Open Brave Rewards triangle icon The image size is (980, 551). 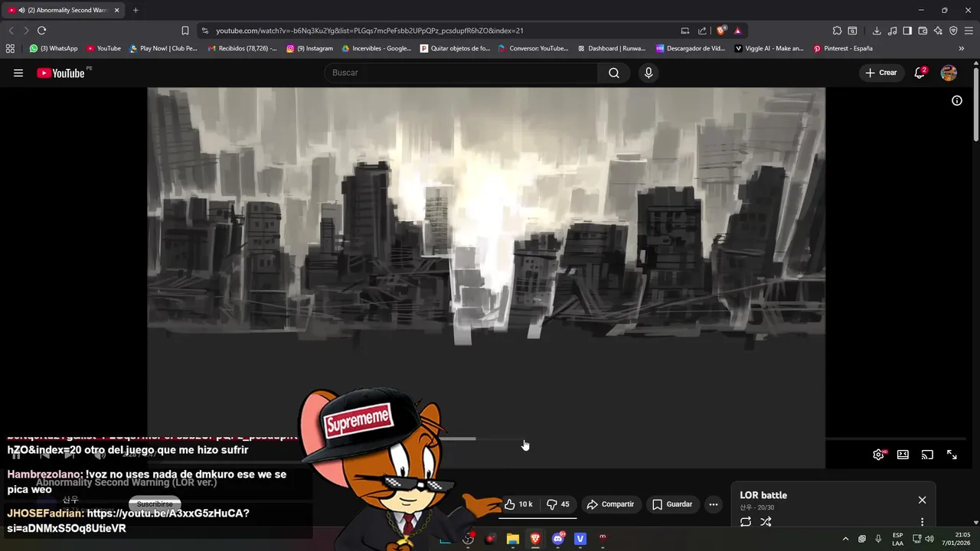pos(737,31)
